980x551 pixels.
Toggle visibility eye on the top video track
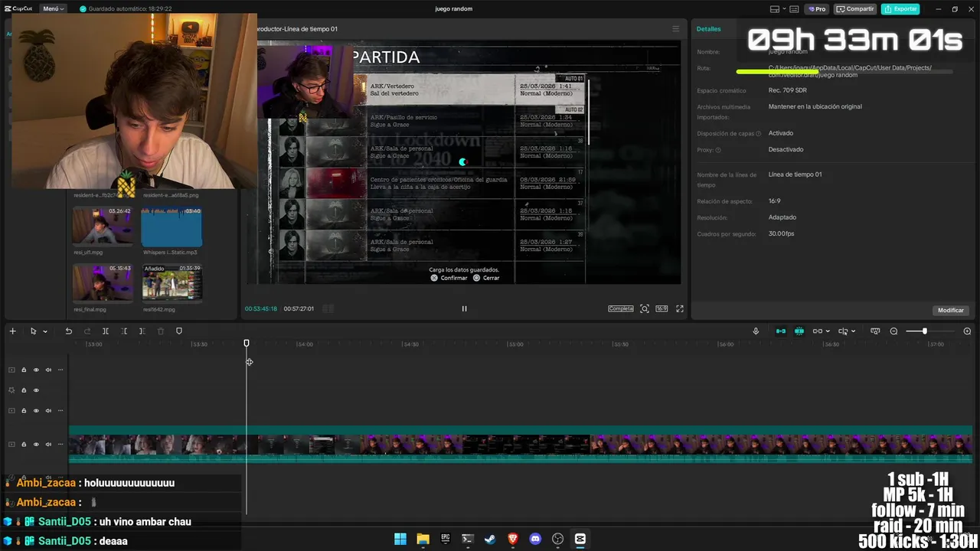pyautogui.click(x=36, y=370)
